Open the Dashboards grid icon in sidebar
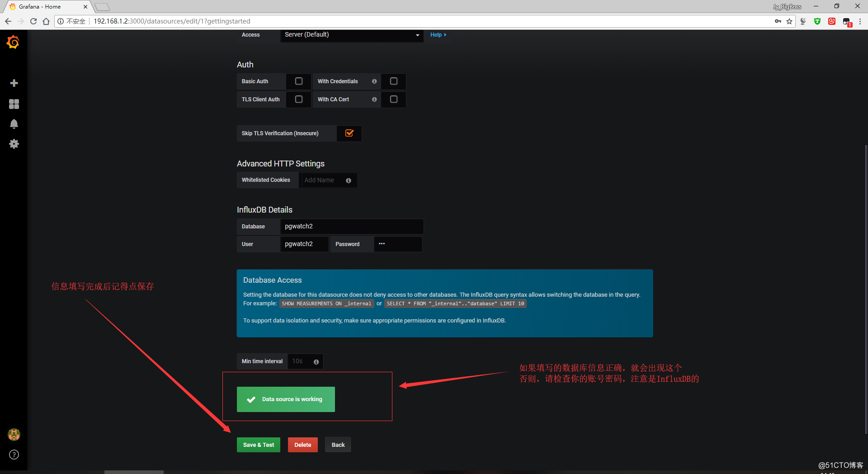Viewport: 868px width, 474px height. point(14,104)
